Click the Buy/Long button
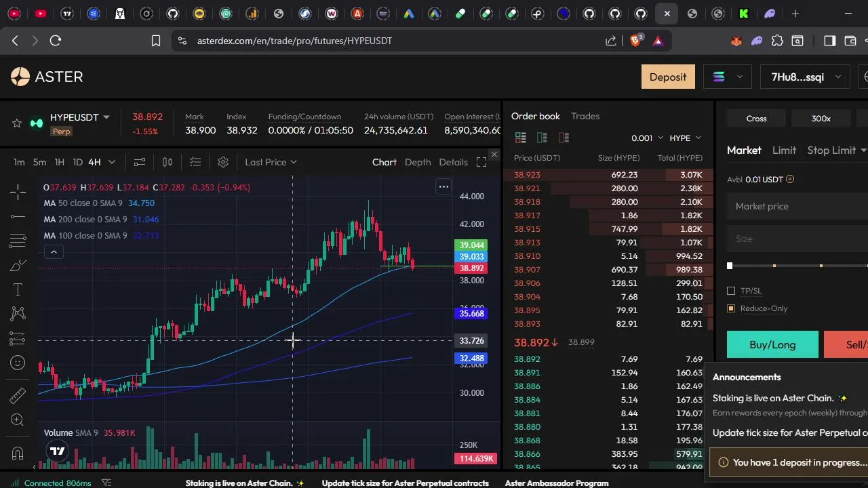 [x=772, y=344]
